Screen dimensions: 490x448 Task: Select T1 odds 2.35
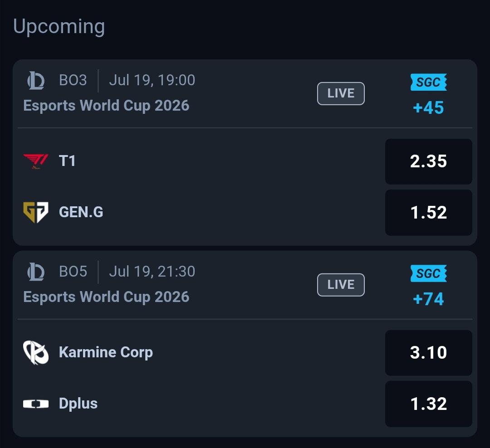pyautogui.click(x=428, y=161)
